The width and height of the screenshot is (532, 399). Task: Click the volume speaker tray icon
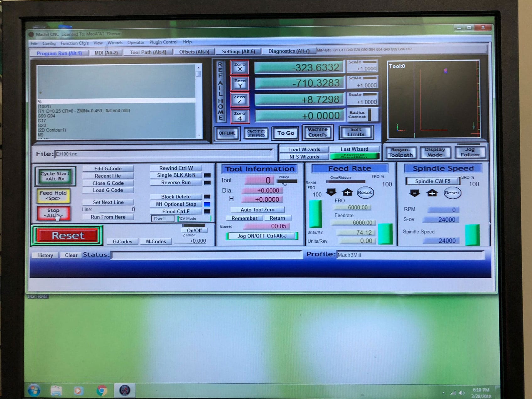click(x=462, y=393)
